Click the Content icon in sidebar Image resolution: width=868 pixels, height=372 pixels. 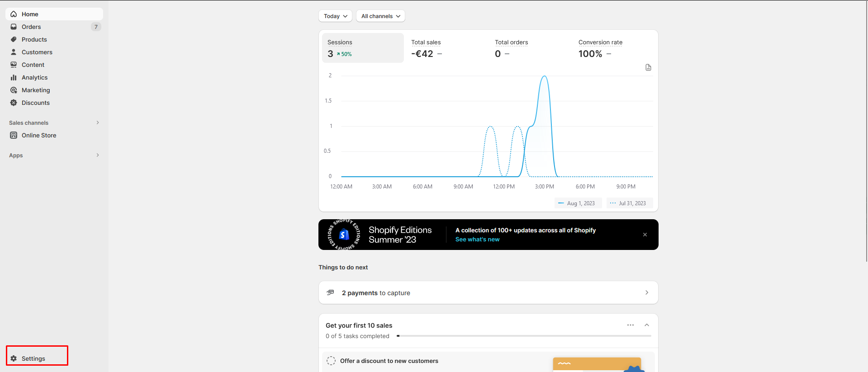[14, 65]
